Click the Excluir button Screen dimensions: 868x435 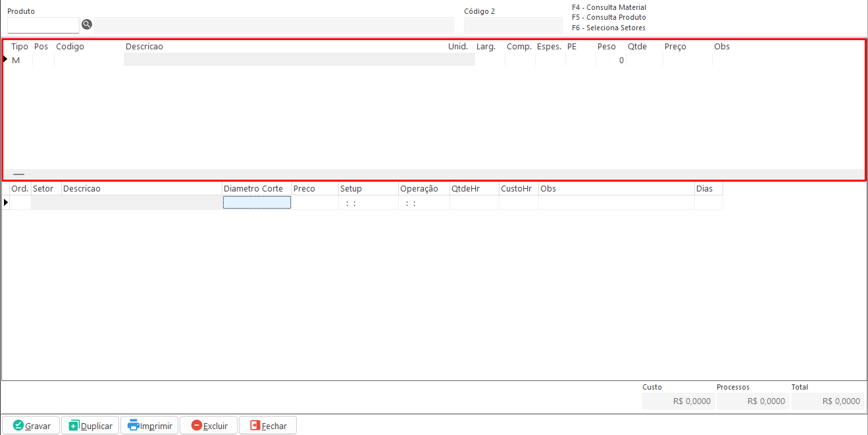point(209,425)
